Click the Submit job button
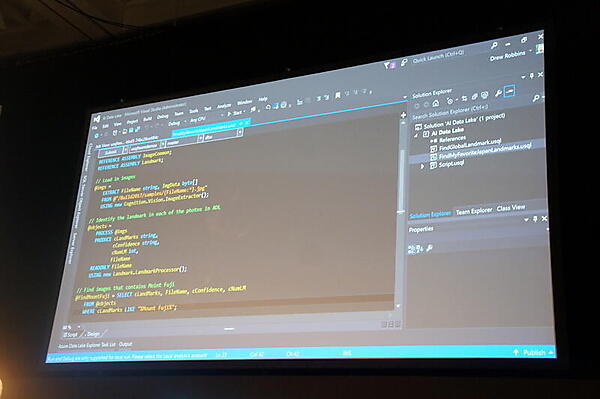The height and width of the screenshot is (399, 600). click(x=111, y=152)
